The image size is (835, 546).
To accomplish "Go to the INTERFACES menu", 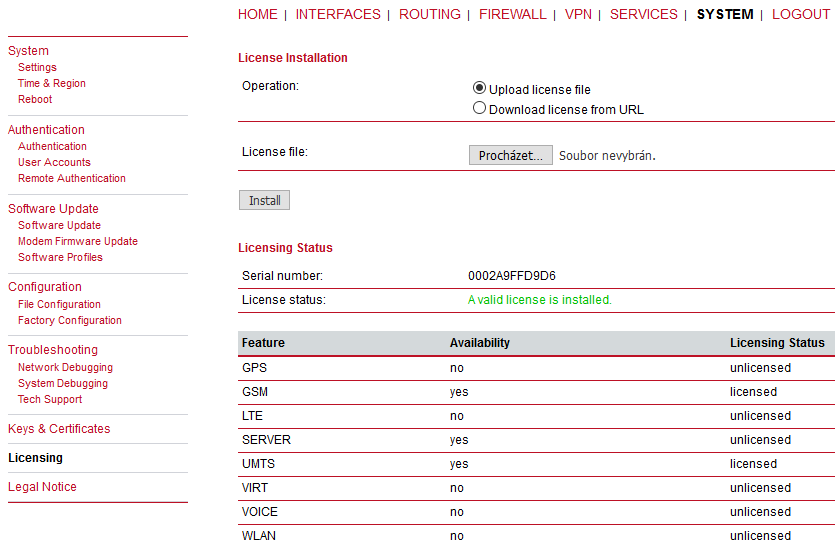I will click(x=338, y=14).
